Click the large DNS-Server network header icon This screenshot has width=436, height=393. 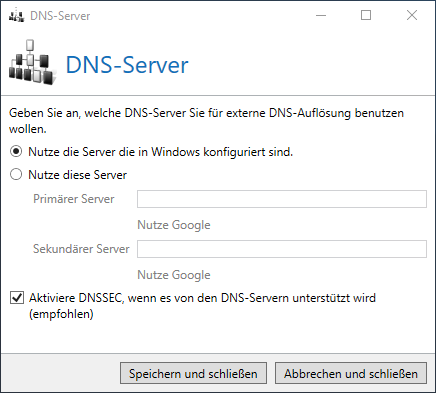pos(32,62)
